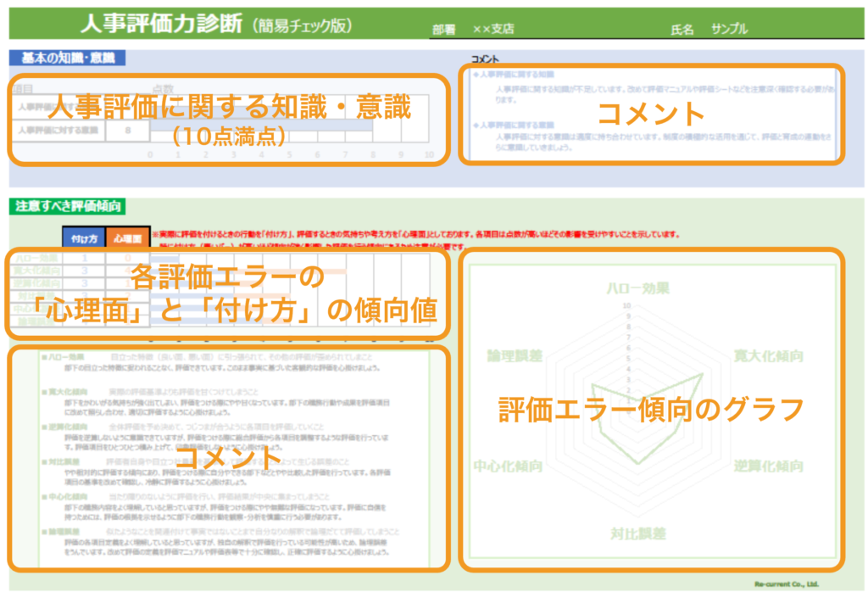Click the orange 心理面 column header
This screenshot has height=592, width=868.
coord(126,238)
